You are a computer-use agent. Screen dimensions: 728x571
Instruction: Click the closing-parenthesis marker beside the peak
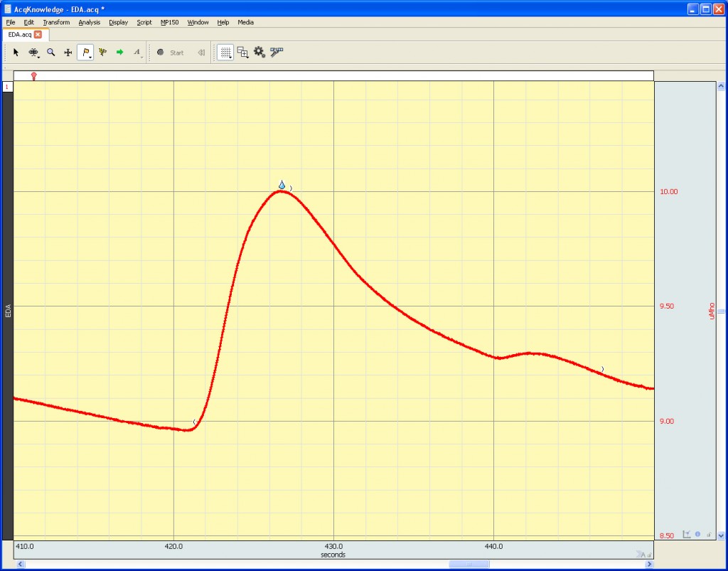pos(291,188)
